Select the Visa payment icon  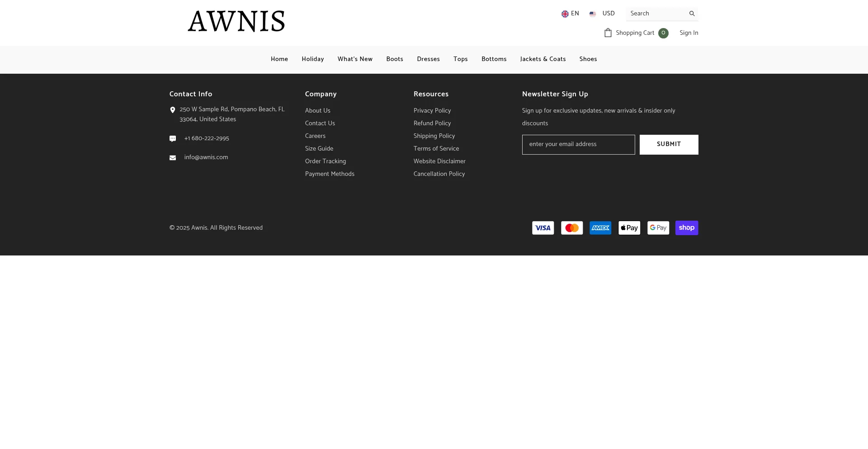[x=542, y=227]
